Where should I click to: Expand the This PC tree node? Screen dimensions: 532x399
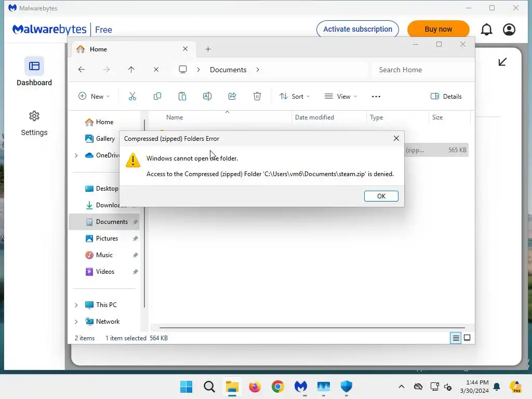point(76,305)
